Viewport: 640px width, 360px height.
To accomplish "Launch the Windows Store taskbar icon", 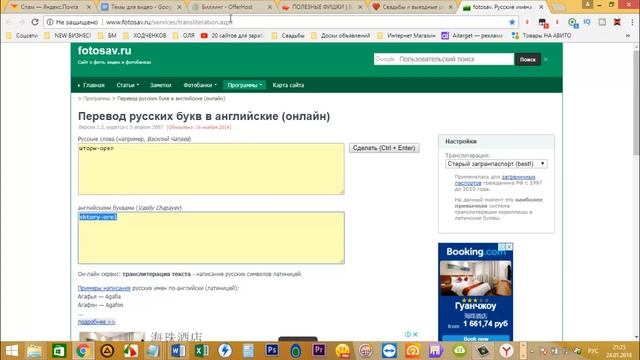I will [59, 351].
